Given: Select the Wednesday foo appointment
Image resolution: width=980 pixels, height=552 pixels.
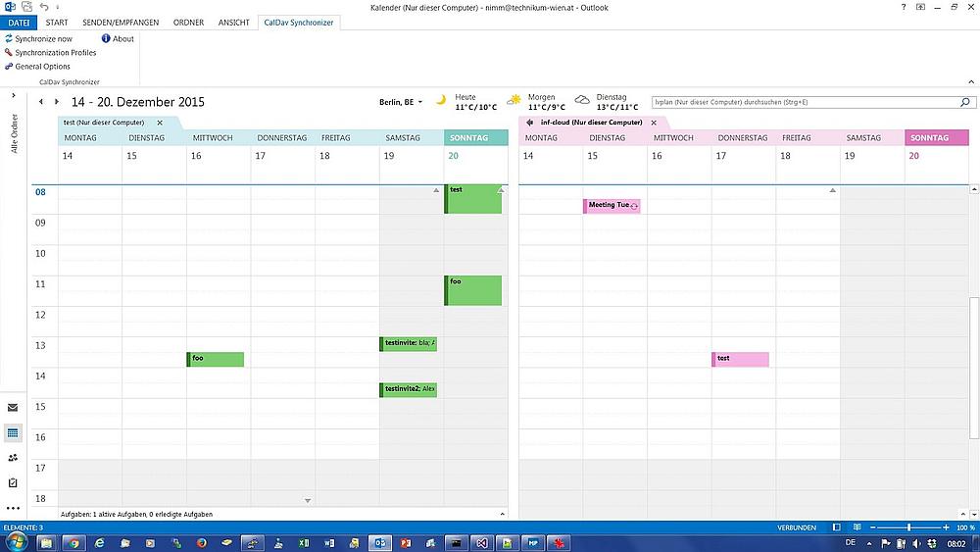Looking at the screenshot, I should pos(215,360).
